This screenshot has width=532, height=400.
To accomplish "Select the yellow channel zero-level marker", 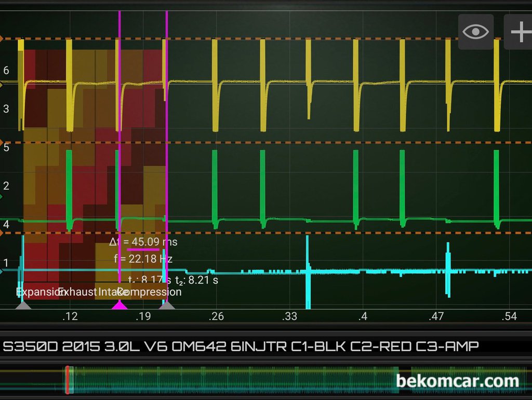I will click(x=2, y=85).
